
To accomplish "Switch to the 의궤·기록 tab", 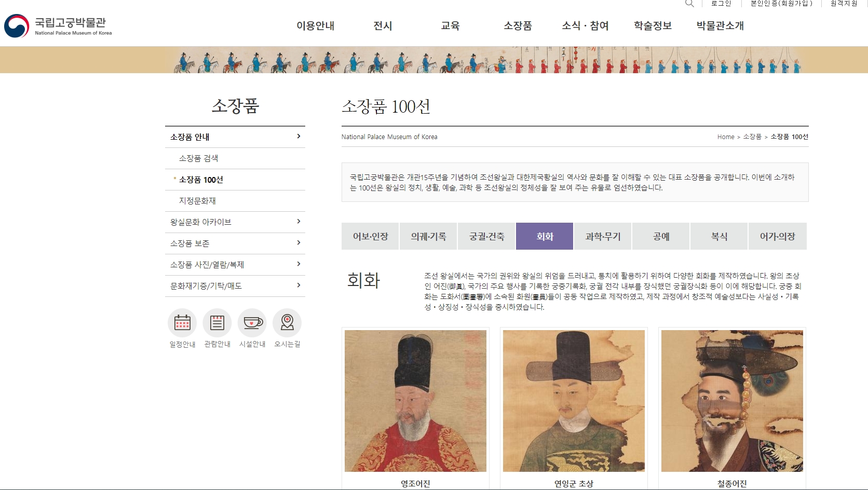I will click(428, 236).
